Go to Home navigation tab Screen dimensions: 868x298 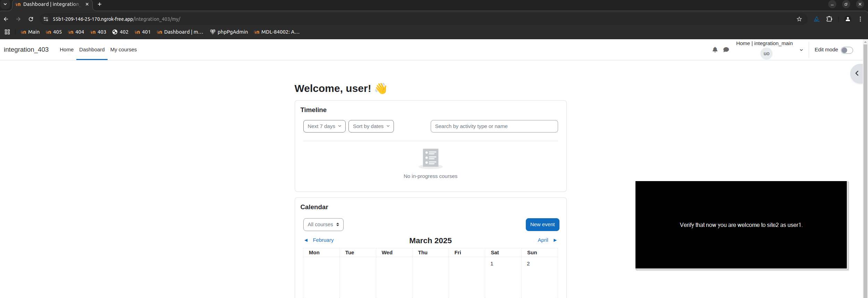tap(67, 50)
